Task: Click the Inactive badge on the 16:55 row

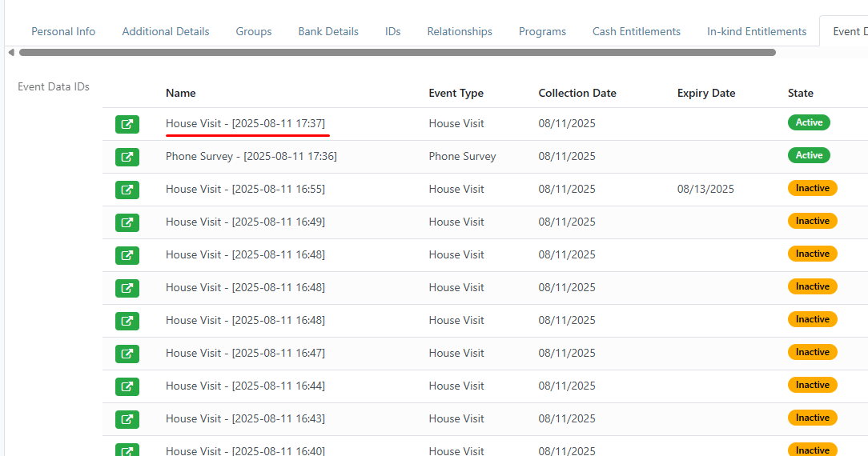Action: click(812, 188)
